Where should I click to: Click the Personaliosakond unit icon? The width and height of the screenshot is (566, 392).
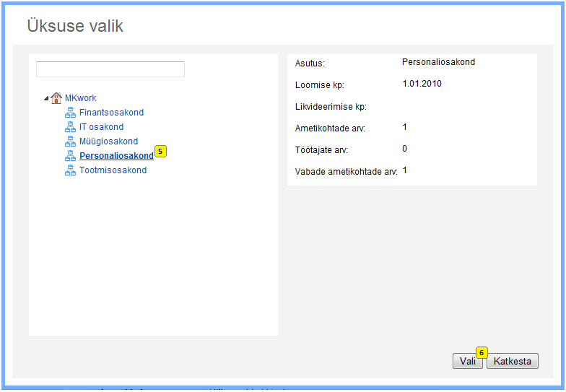[71, 156]
